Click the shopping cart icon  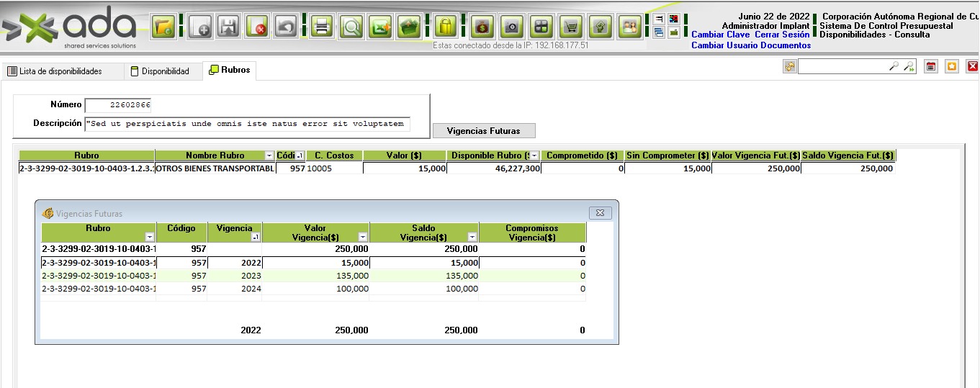pos(571,27)
